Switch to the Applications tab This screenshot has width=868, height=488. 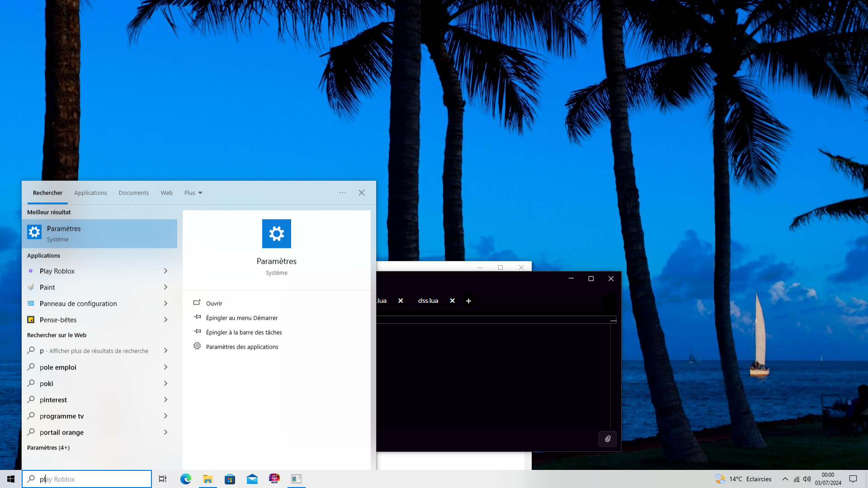[90, 193]
